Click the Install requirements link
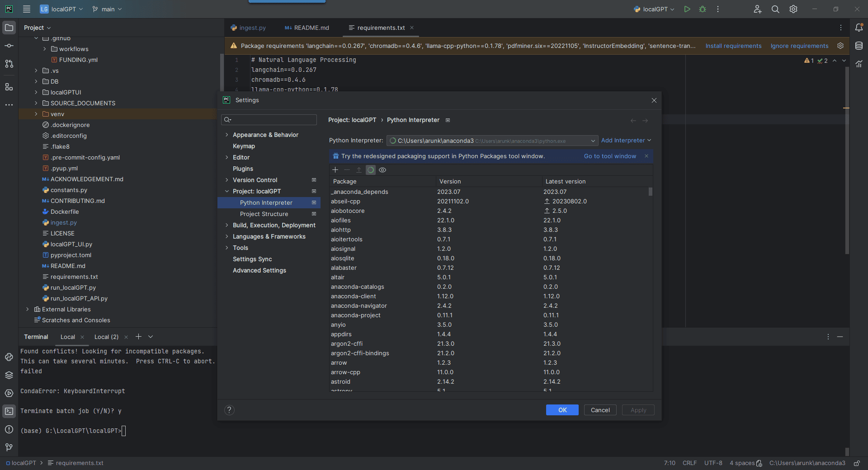 pos(733,46)
